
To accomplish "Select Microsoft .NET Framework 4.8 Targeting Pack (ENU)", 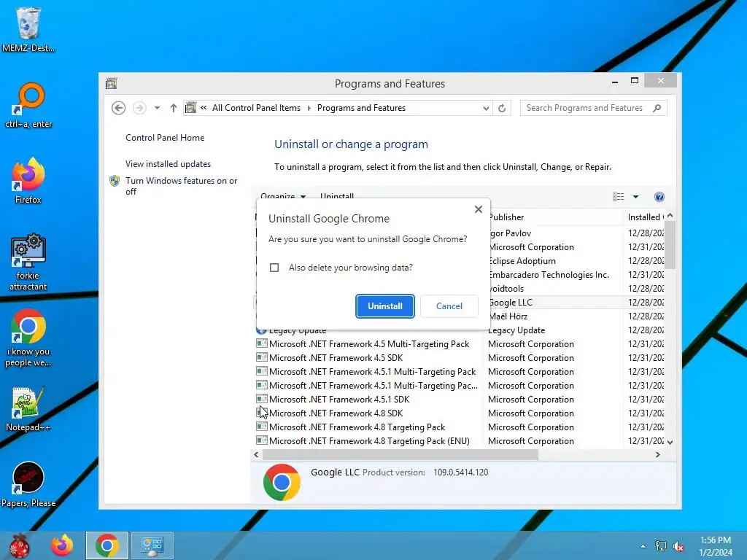I will [369, 441].
